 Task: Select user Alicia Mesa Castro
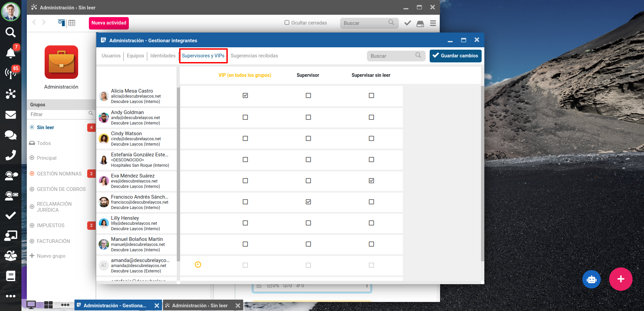click(137, 96)
